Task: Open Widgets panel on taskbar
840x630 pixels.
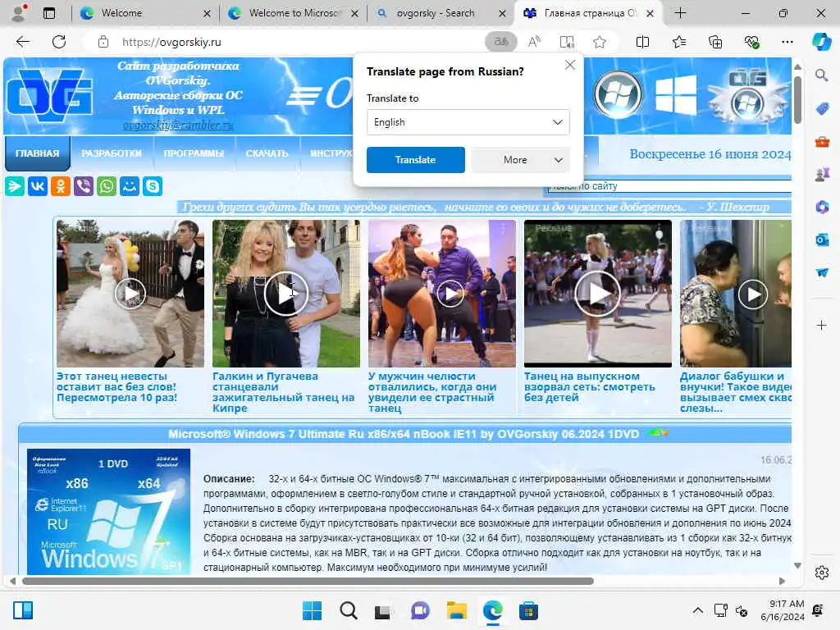Action: (23, 610)
